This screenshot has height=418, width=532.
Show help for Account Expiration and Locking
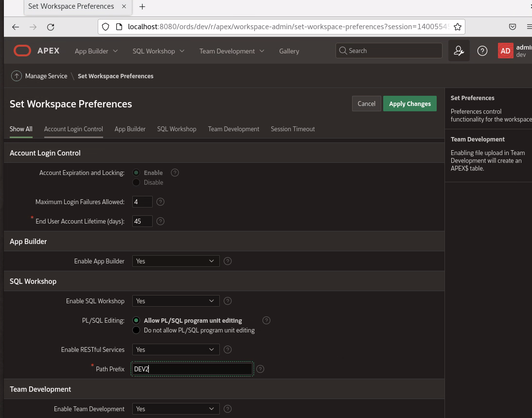175,173
